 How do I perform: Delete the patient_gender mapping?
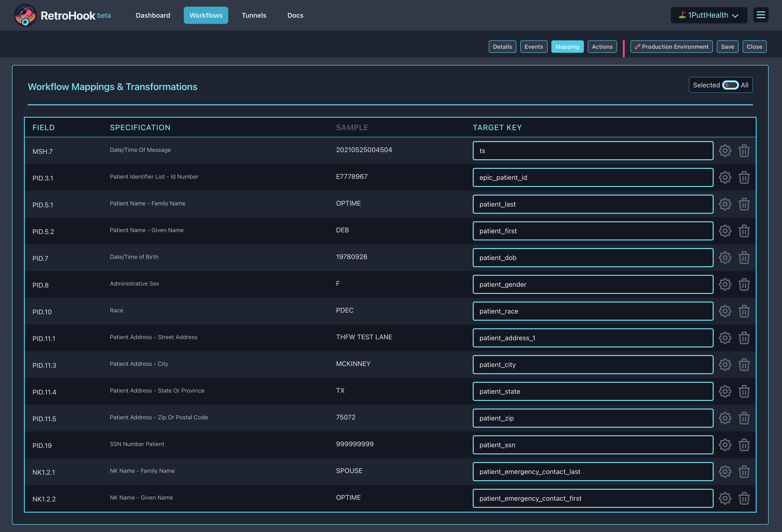pos(744,284)
